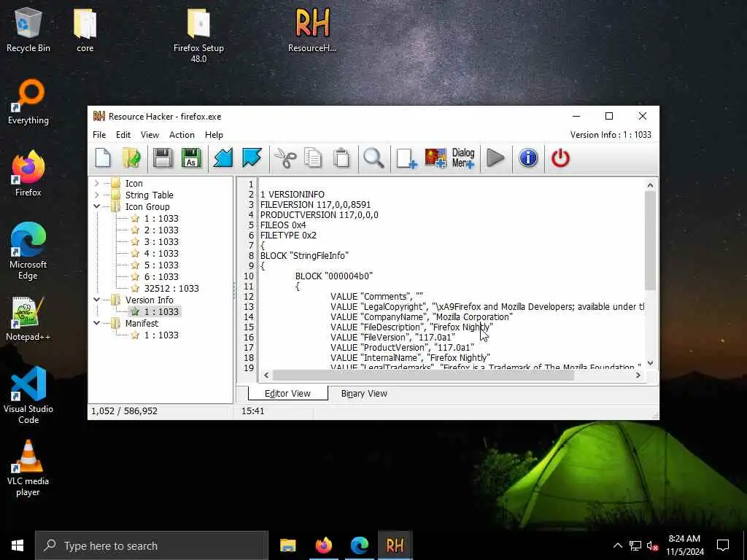This screenshot has width=747, height=560.
Task: Click on the "Mozilla Corporation" value text
Action: pos(471,317)
